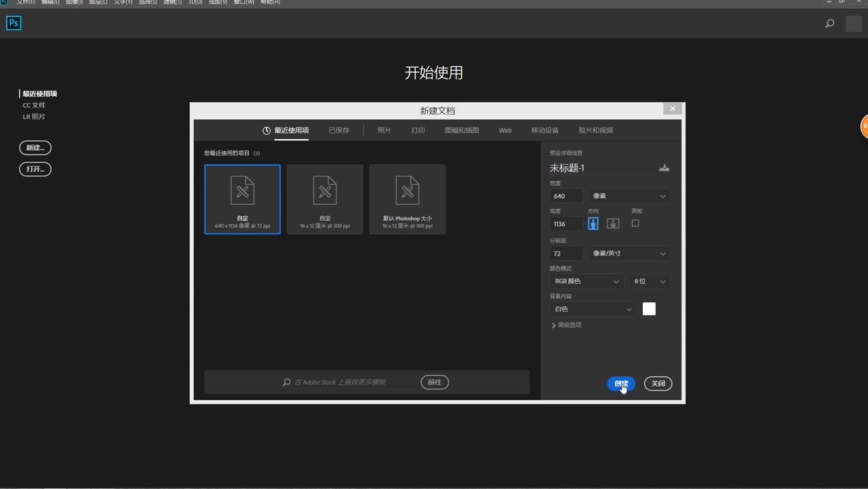Open the 8 位 bit depth dropdown
868x489 pixels.
click(x=650, y=281)
